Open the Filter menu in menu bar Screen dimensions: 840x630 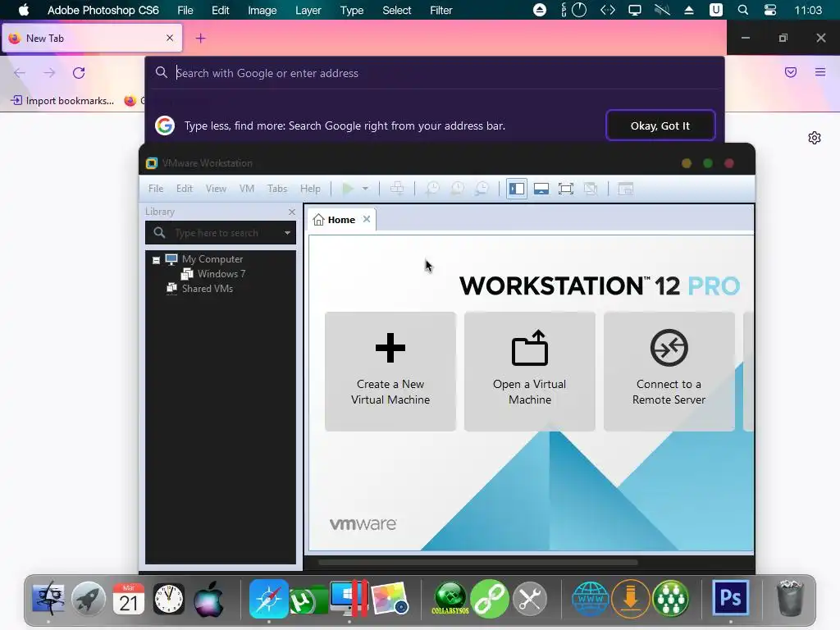[441, 10]
